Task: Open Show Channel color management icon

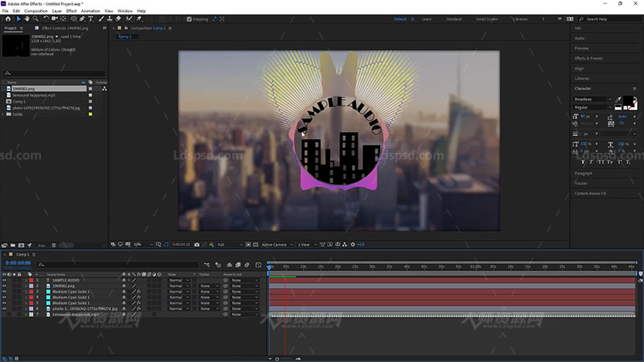Action: click(x=212, y=245)
